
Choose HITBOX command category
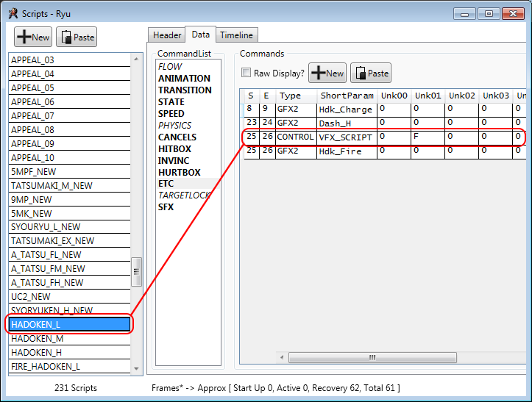coord(174,149)
